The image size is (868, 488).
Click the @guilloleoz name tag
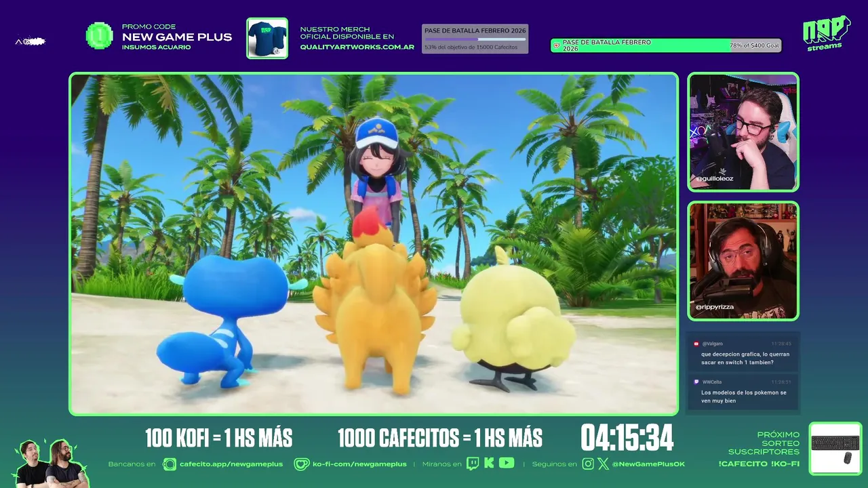716,178
